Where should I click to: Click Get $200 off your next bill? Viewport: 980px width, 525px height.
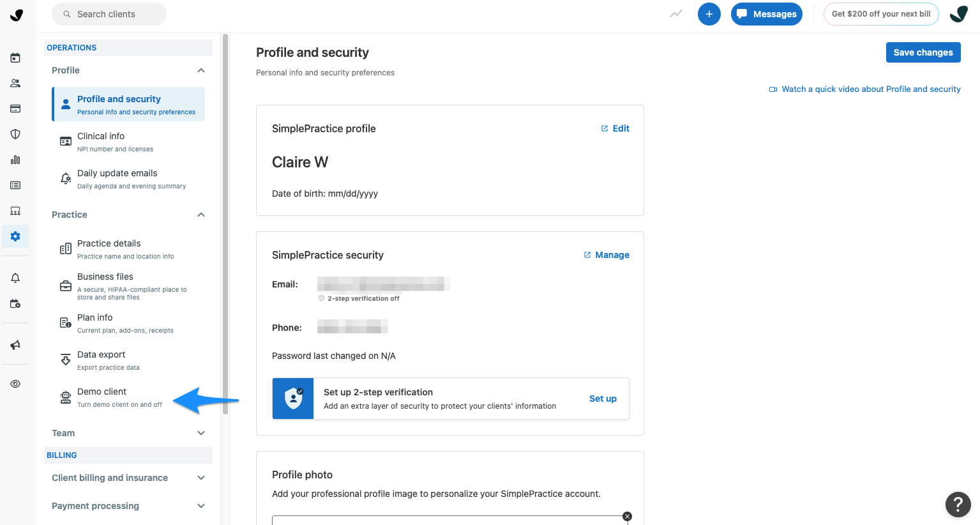[x=881, y=14]
